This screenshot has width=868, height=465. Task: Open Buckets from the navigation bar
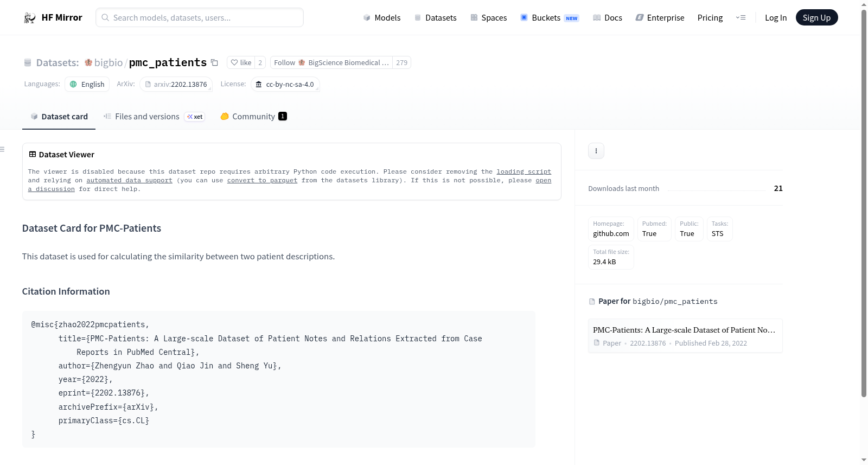coord(550,18)
